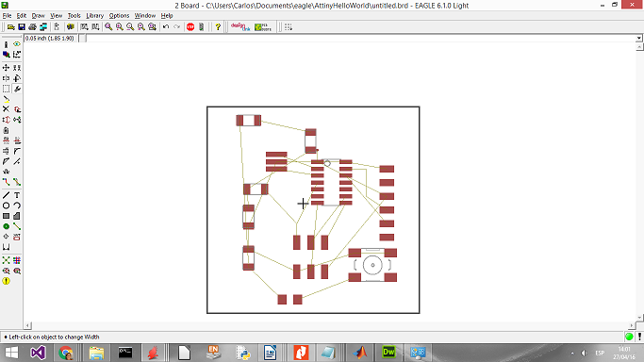This screenshot has height=362, width=644.
Task: Select the Miter tool
Action: (x=17, y=151)
